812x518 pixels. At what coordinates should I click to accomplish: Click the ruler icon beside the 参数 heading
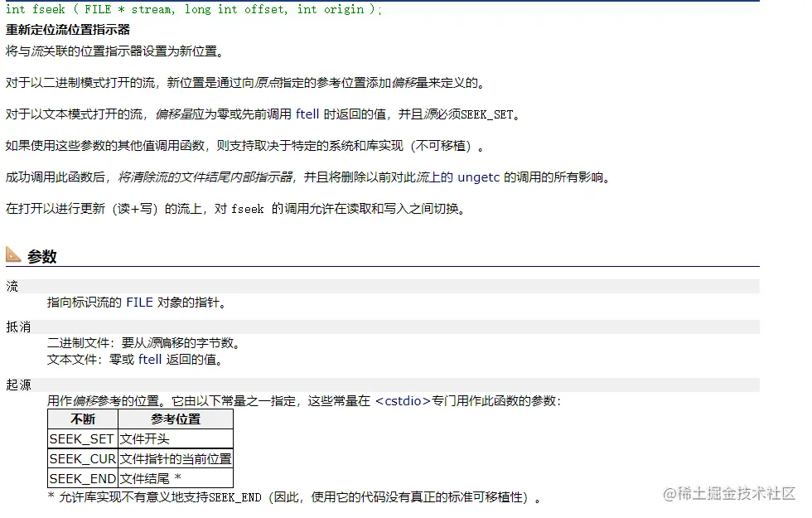(x=15, y=254)
